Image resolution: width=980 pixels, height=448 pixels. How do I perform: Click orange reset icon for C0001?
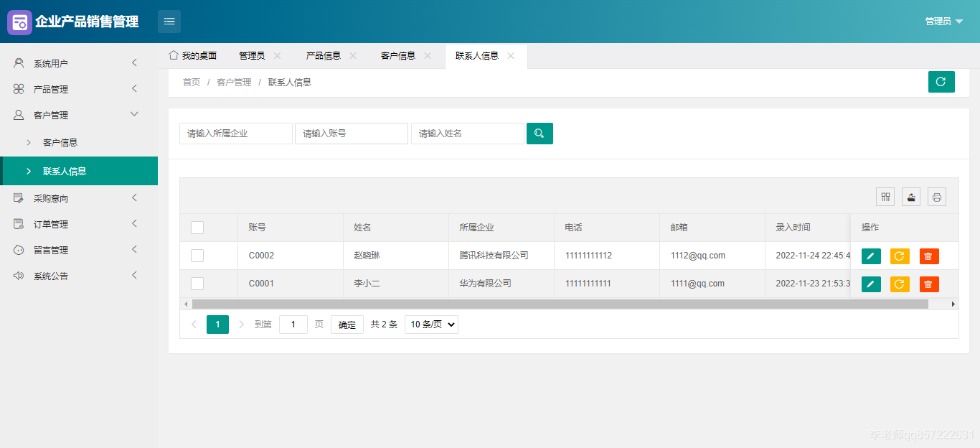(900, 284)
